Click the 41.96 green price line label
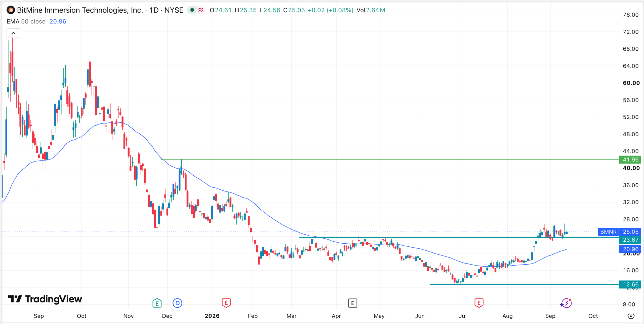 tap(630, 159)
